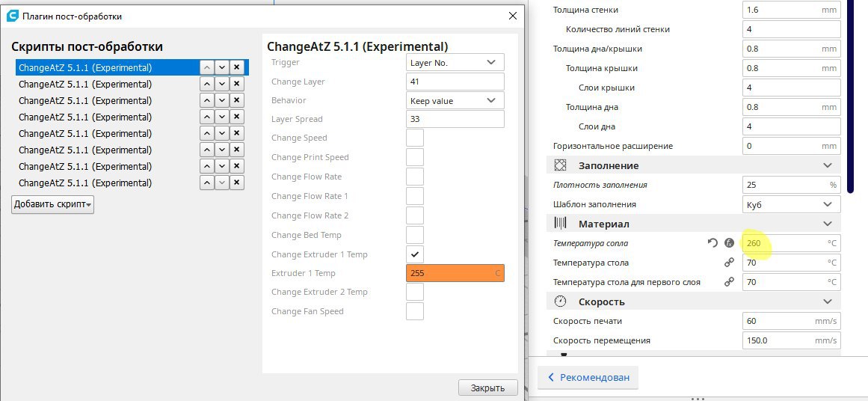The height and width of the screenshot is (401, 868).
Task: Edit the Скорость перемещения field showing 150.0
Action: pyautogui.click(x=791, y=340)
